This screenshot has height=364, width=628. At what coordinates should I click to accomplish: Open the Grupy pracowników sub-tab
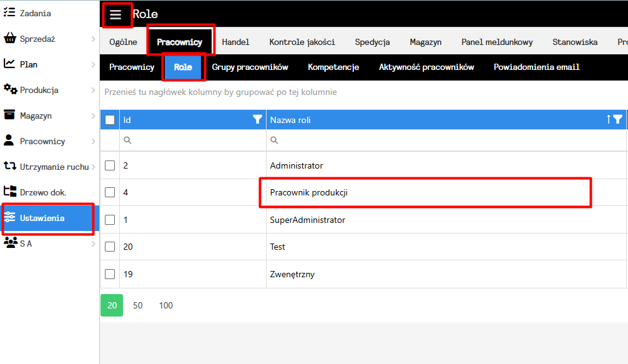coord(250,67)
